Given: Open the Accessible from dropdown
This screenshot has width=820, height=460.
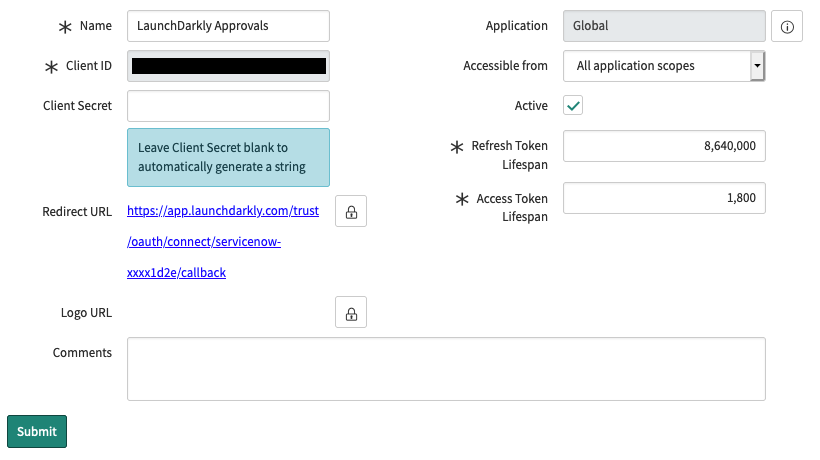Looking at the screenshot, I should click(x=664, y=66).
